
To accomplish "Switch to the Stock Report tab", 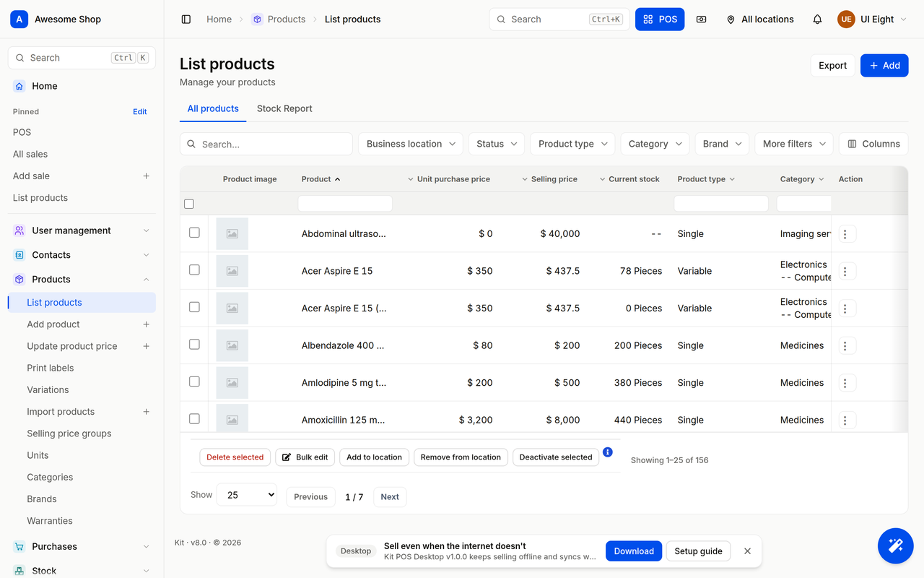I will click(x=284, y=108).
